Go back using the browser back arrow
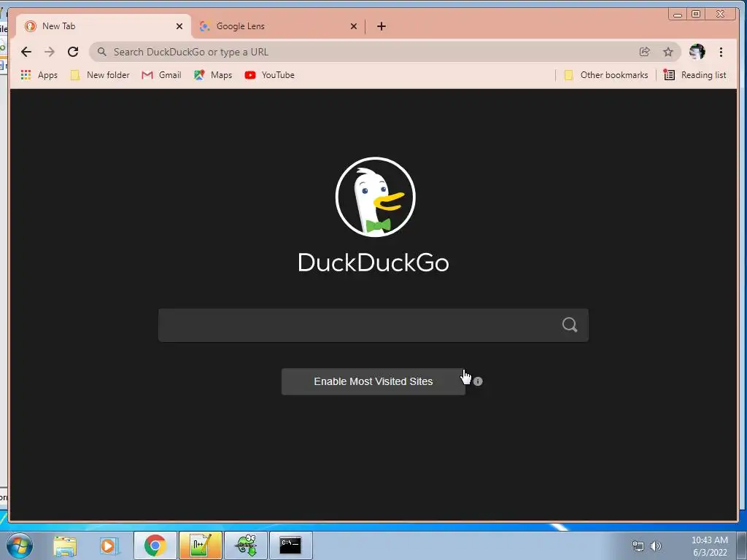Viewport: 747px width, 560px height. pos(26,52)
